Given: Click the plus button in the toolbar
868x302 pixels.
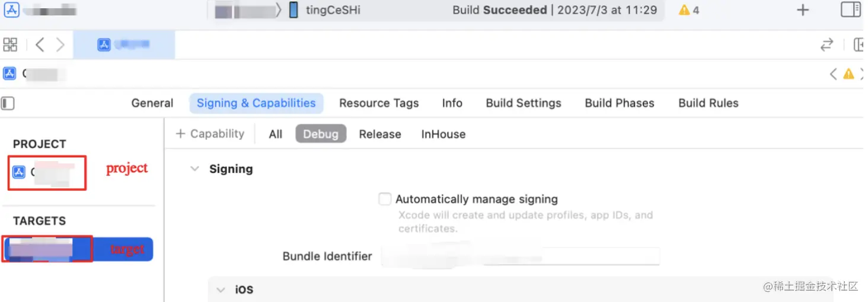Looking at the screenshot, I should click(802, 10).
